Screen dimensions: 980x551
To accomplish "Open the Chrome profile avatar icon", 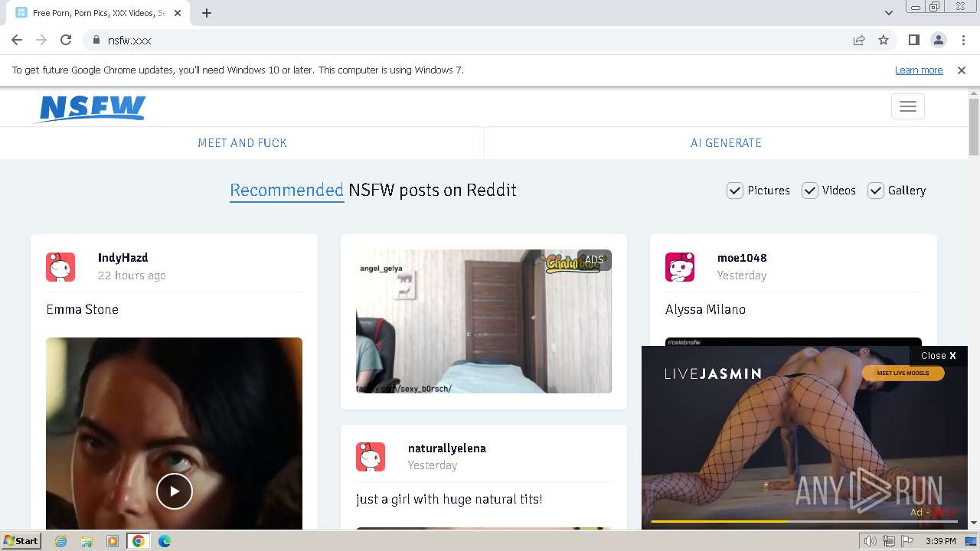I will point(938,40).
